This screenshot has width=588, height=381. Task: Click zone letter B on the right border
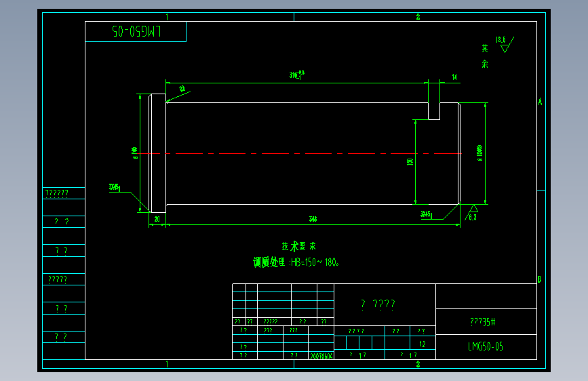(x=540, y=279)
